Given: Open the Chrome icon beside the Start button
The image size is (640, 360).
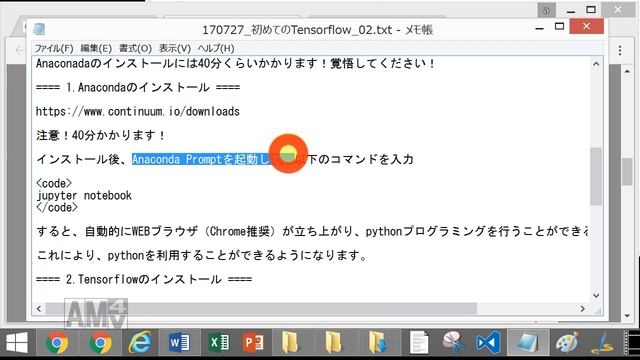Looking at the screenshot, I should 57,343.
